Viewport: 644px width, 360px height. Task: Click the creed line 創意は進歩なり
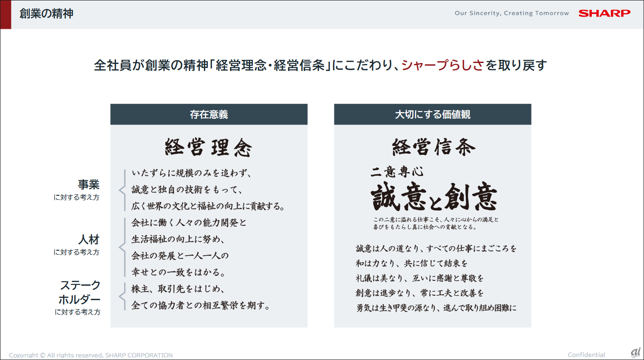pyautogui.click(x=420, y=293)
